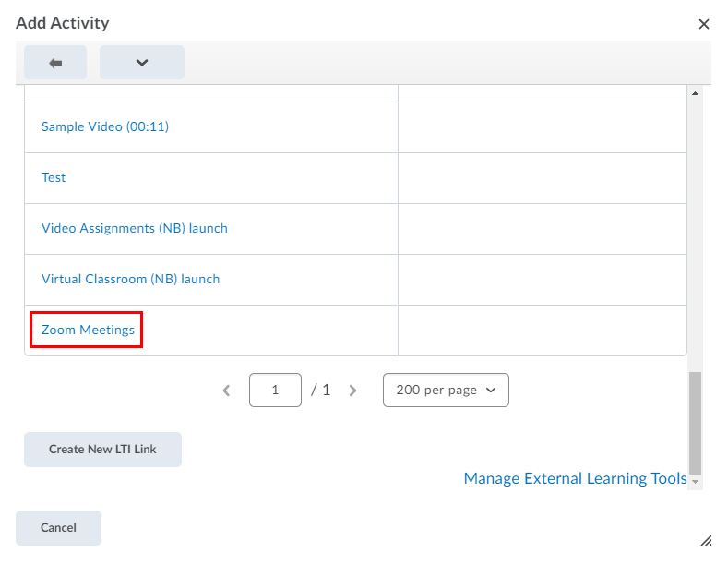Expand the 200 per page dropdown

pos(446,391)
